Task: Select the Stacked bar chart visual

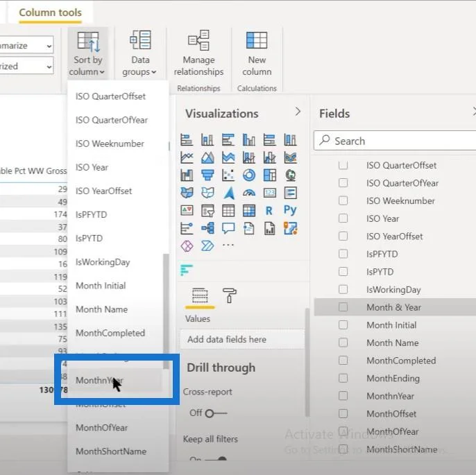Action: pos(187,140)
